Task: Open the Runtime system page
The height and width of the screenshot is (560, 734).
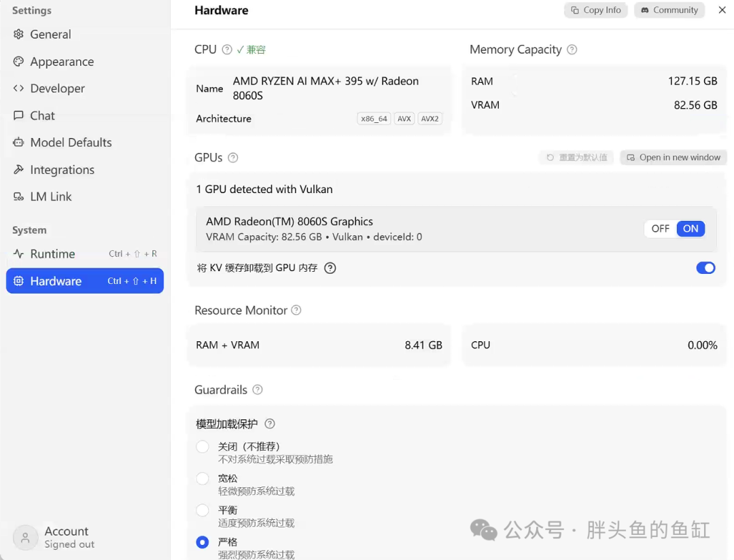Action: tap(85, 253)
